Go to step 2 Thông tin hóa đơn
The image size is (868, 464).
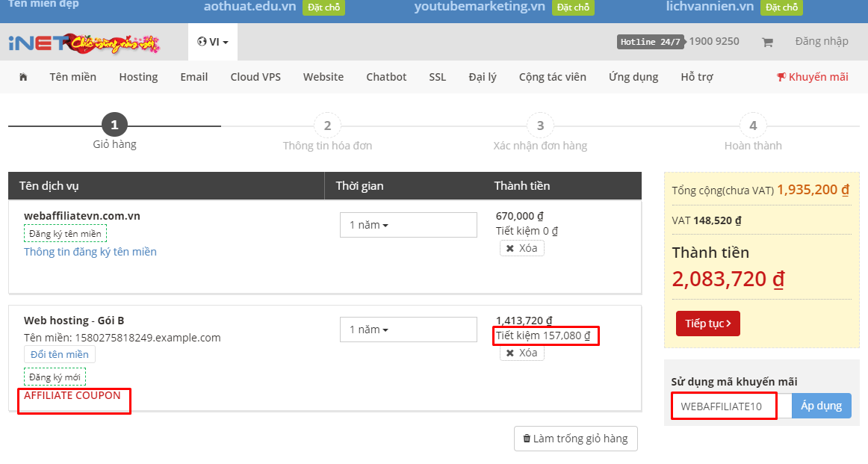[327, 133]
